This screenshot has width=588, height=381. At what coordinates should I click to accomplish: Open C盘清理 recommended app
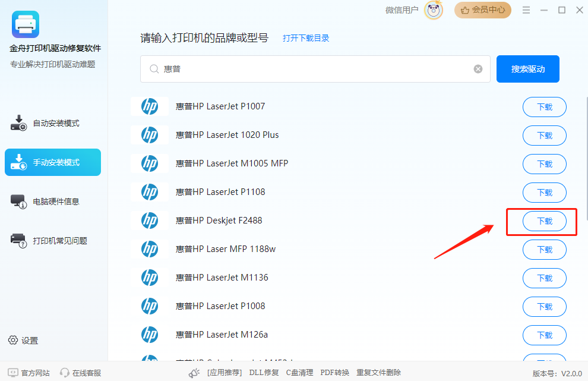pos(299,373)
